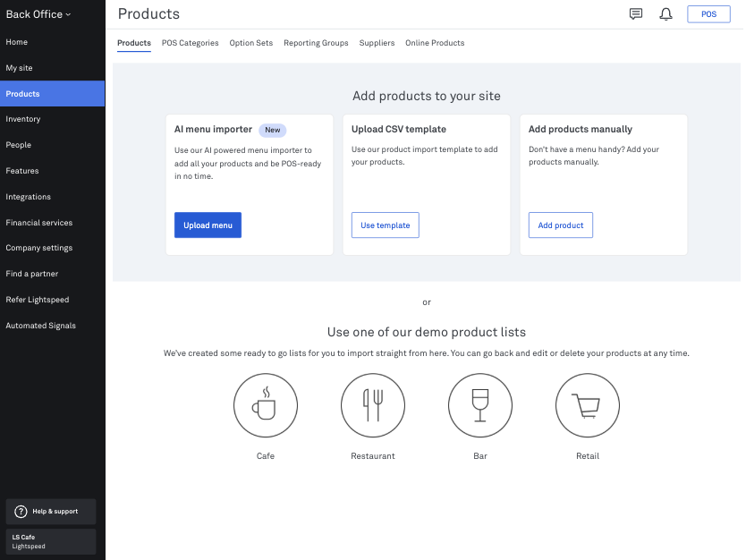Click the Bar label text

[480, 456]
